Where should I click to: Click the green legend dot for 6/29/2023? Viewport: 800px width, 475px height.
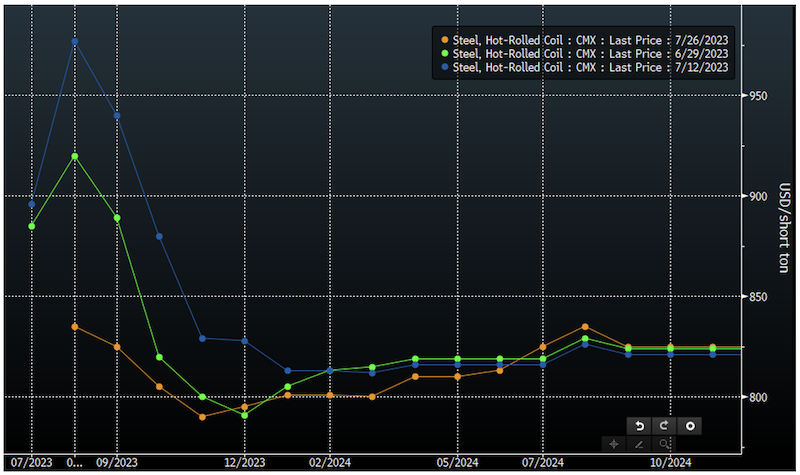point(445,53)
